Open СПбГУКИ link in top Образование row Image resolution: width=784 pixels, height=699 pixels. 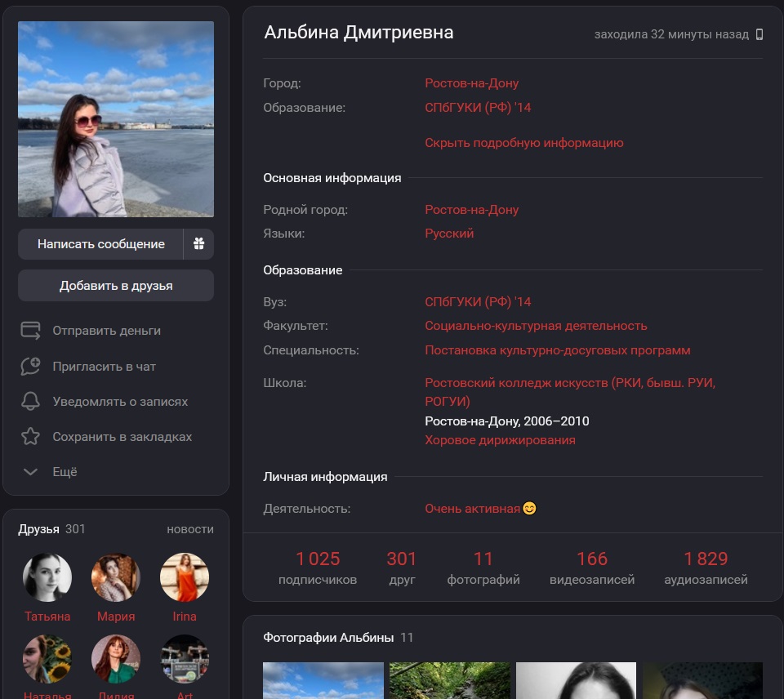point(478,108)
